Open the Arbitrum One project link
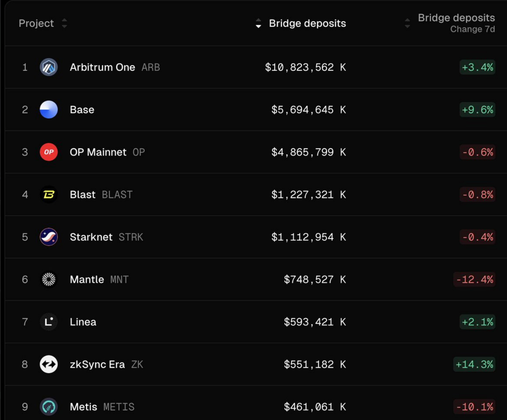 click(x=102, y=67)
